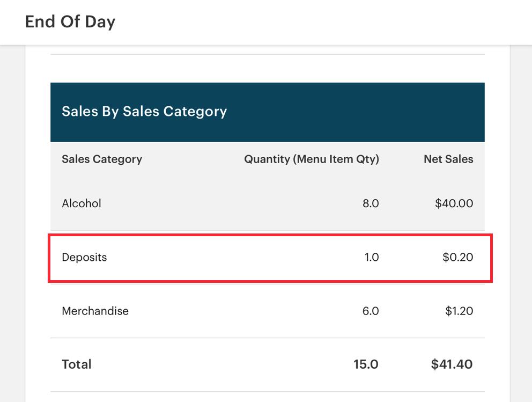
Task: Click the $40.00 Alcohol net sales value
Action: [455, 203]
